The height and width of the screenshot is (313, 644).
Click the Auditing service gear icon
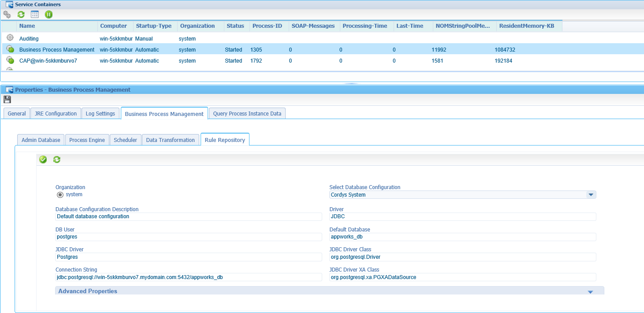tap(10, 38)
